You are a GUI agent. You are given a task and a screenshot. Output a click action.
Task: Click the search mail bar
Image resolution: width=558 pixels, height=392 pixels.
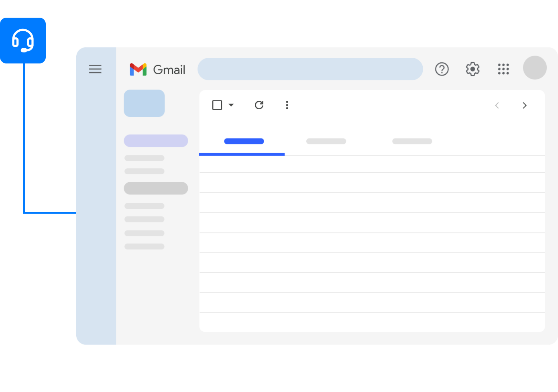(310, 69)
